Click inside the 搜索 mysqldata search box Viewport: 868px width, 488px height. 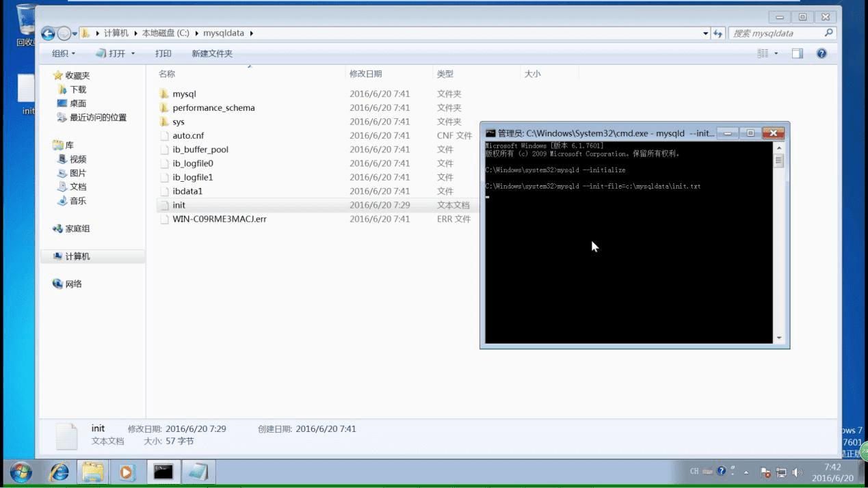pos(780,33)
